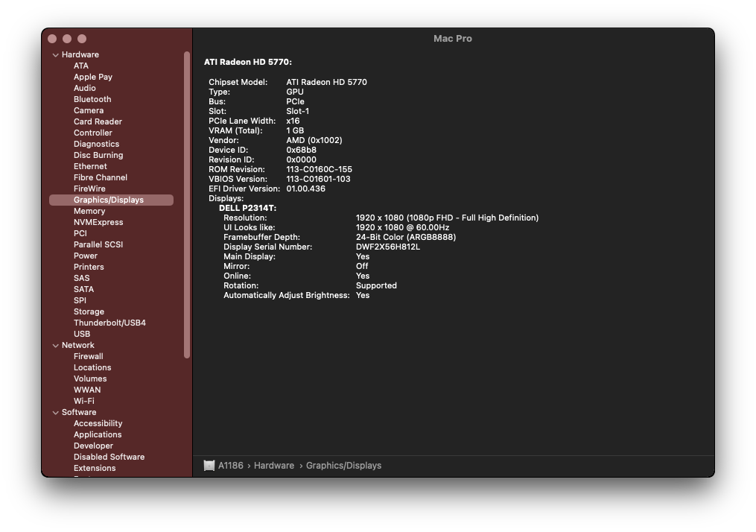Open the Storage category
Viewport: 756px width, 532px height.
pos(89,311)
